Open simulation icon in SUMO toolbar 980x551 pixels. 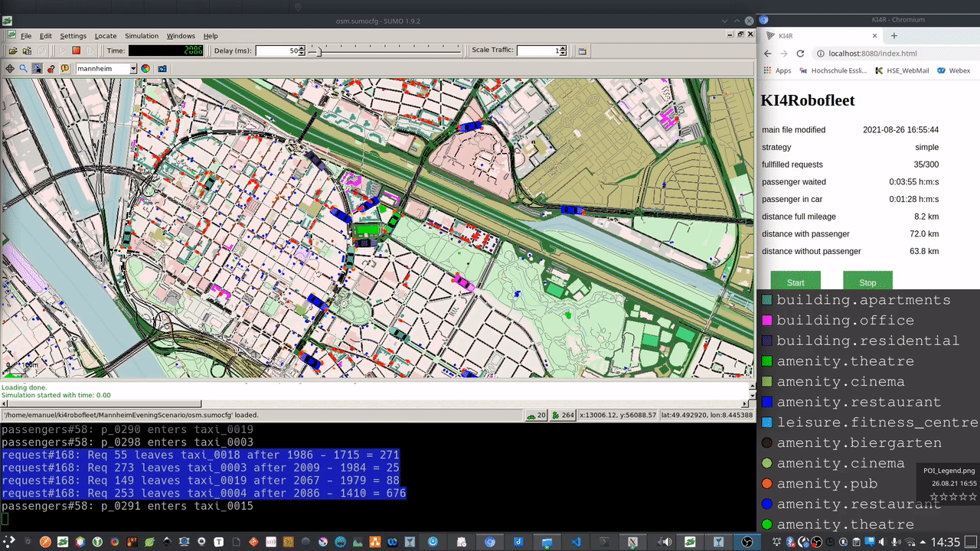pos(13,51)
